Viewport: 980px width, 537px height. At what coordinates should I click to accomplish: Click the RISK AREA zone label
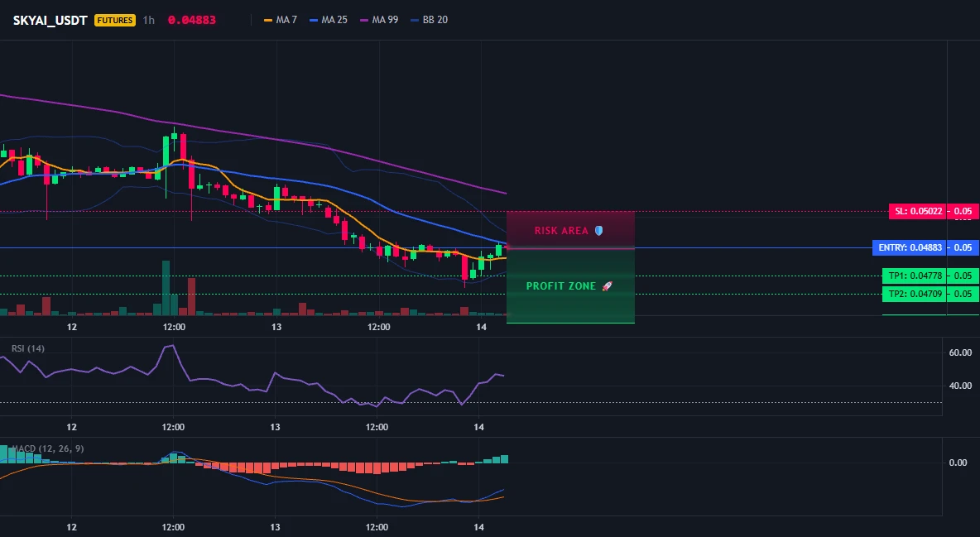click(x=561, y=231)
